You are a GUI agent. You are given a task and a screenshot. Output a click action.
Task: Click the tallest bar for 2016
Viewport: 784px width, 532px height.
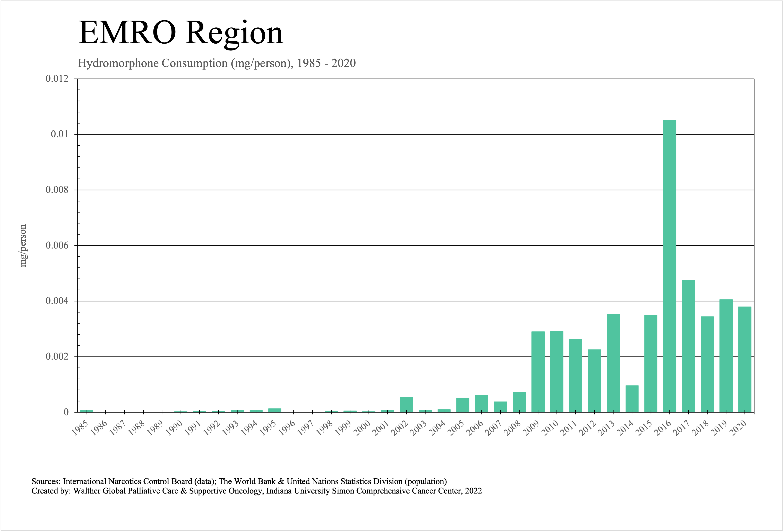click(x=669, y=266)
